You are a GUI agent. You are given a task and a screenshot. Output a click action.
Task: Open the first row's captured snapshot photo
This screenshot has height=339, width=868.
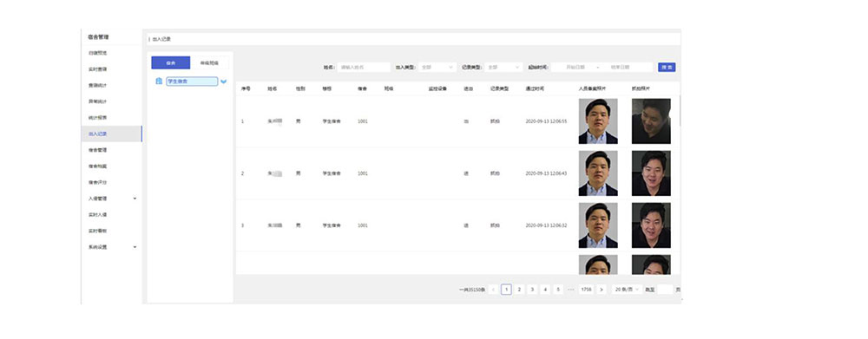coord(651,121)
